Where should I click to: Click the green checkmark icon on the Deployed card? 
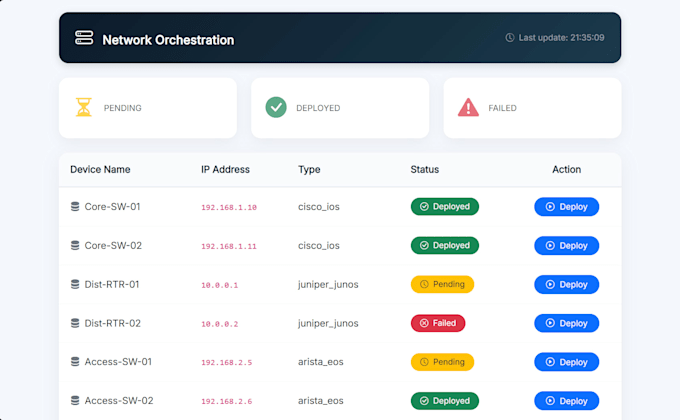(x=276, y=107)
